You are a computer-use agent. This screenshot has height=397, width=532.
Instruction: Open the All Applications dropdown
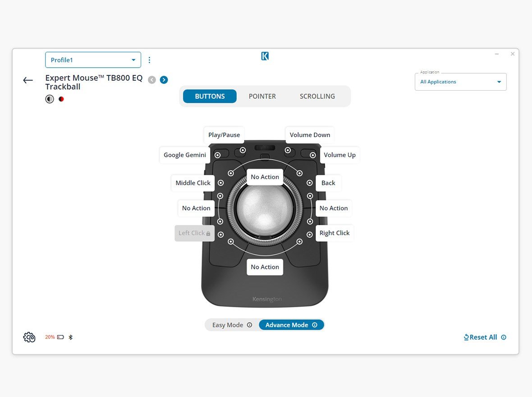[x=460, y=82]
